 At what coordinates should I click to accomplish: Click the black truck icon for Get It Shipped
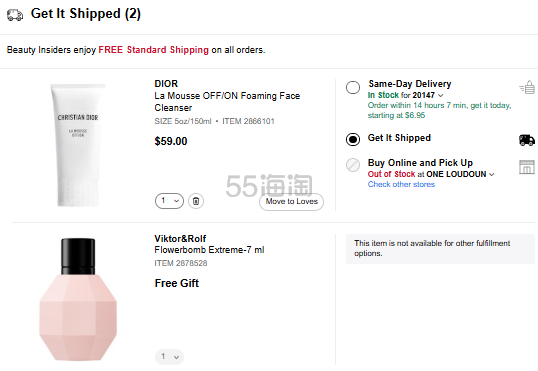click(x=527, y=140)
